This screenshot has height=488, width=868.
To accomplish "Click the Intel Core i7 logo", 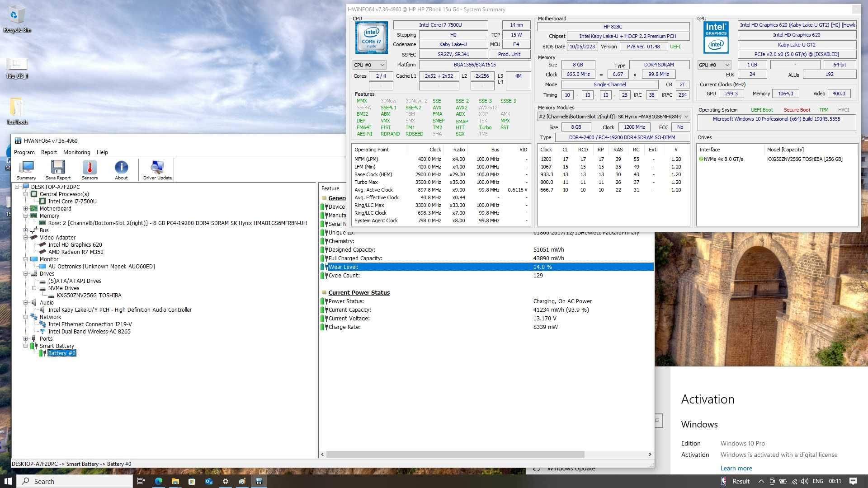I will coord(371,38).
